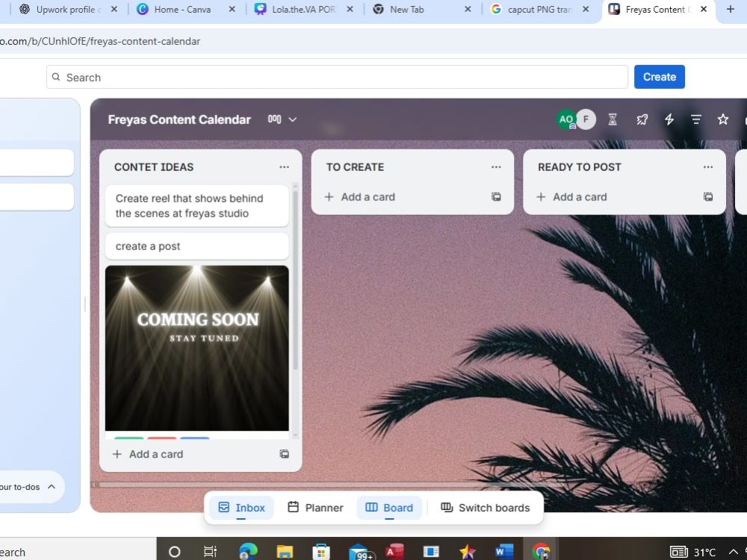Viewport: 747px width, 560px height.
Task: Switch to Home - Canva browser tab
Action: (x=182, y=10)
